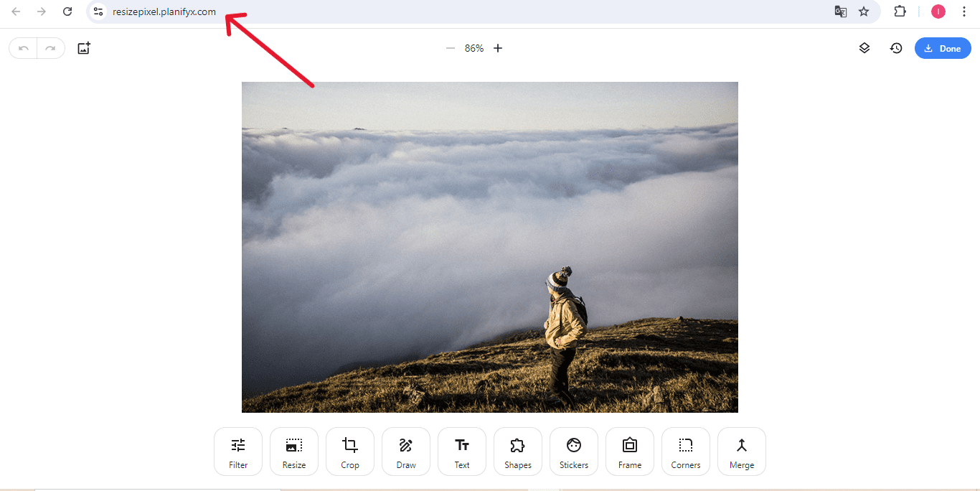The image size is (980, 491).
Task: Open the Corners rounding tool
Action: pyautogui.click(x=686, y=452)
